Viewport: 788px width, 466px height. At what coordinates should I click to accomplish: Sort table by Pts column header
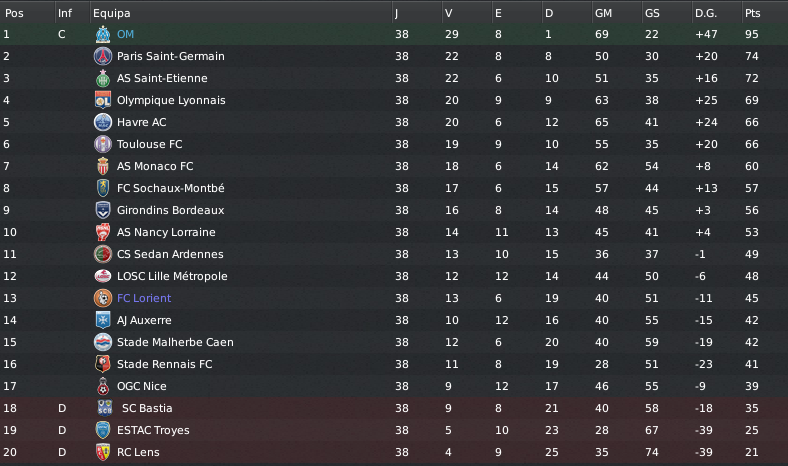point(752,13)
